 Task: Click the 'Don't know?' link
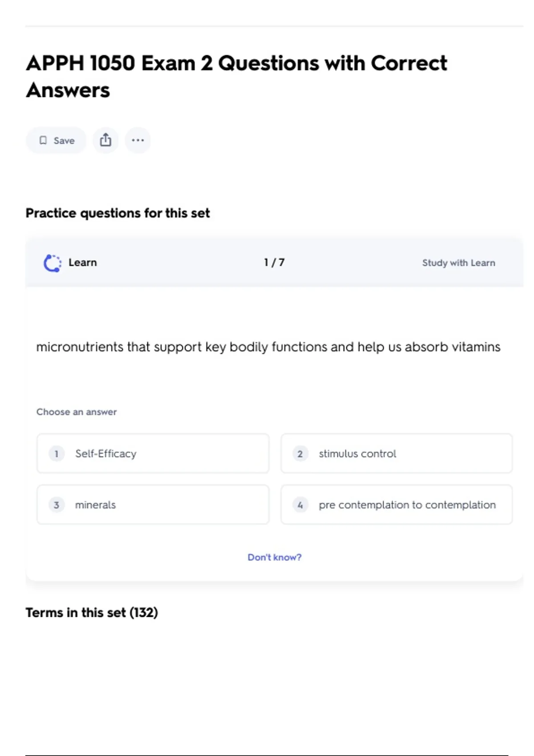pos(274,557)
